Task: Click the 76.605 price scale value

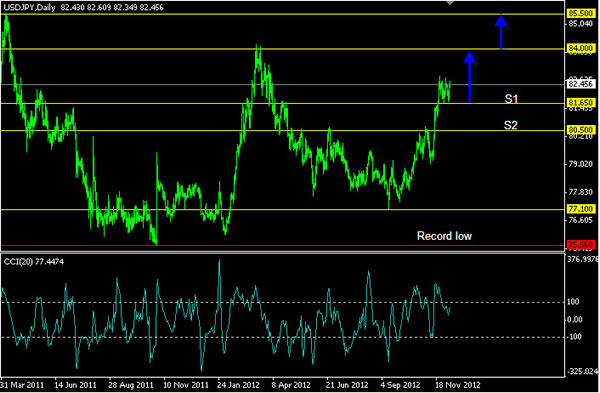Action: coord(581,220)
